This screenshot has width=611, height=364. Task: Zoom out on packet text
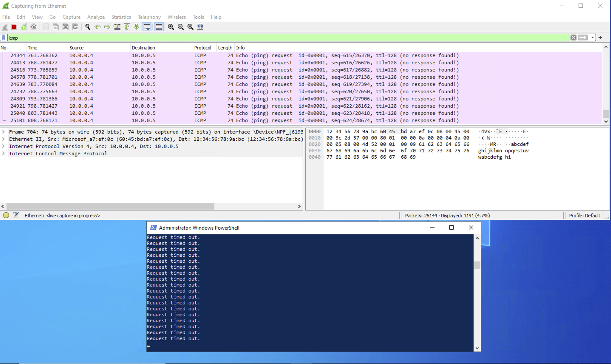pyautogui.click(x=181, y=27)
